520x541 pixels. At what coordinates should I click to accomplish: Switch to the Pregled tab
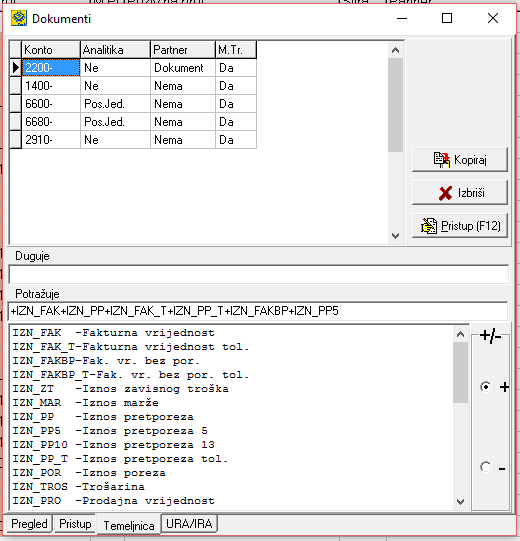click(x=29, y=524)
